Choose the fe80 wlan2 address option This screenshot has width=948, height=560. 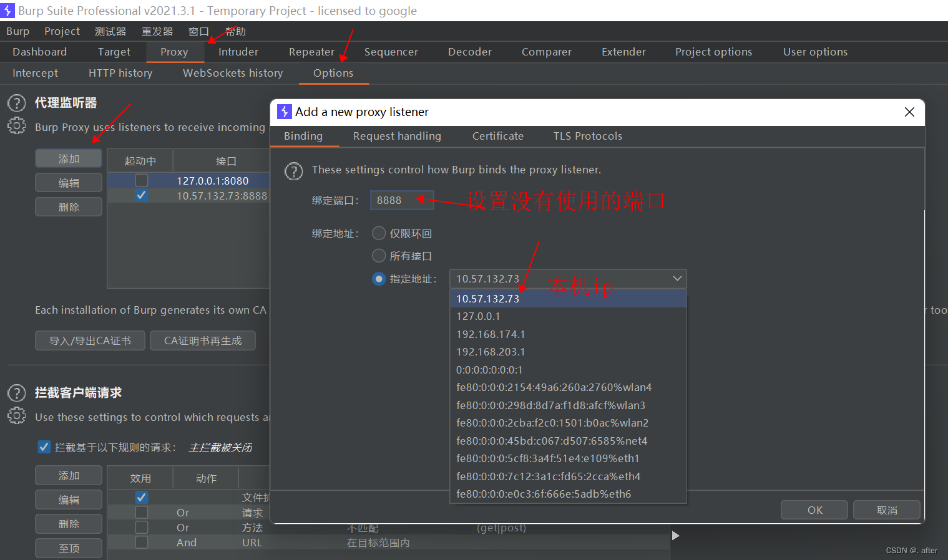(x=568, y=423)
